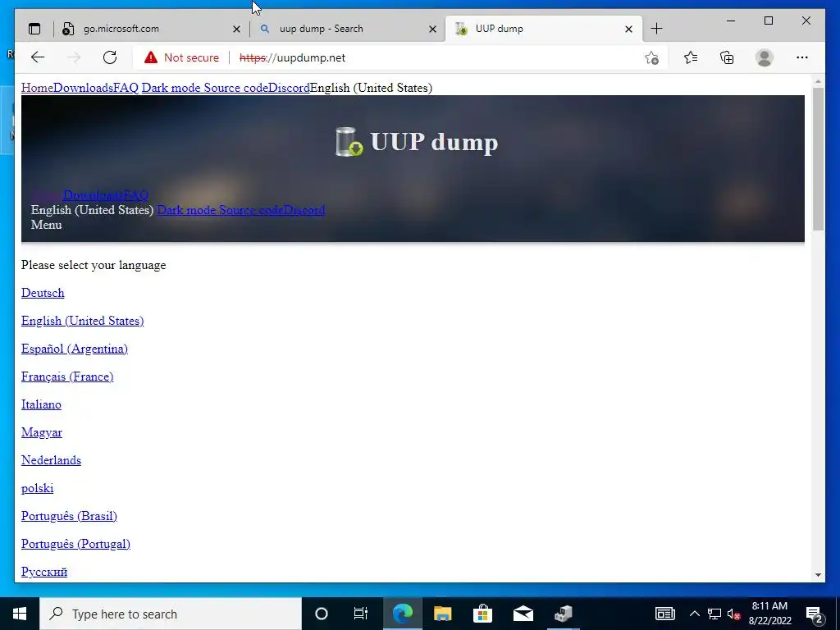840x630 pixels.
Task: Select Español (Argentina) language
Action: 75,349
